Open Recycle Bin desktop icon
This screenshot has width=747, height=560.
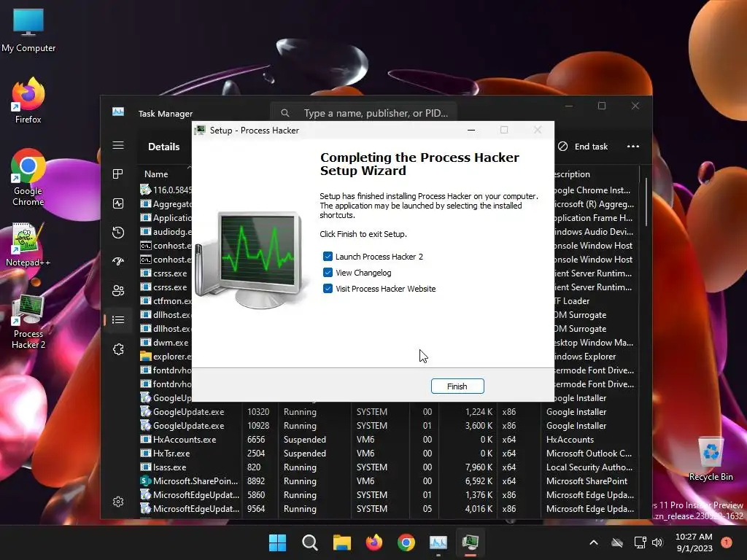coord(711,459)
